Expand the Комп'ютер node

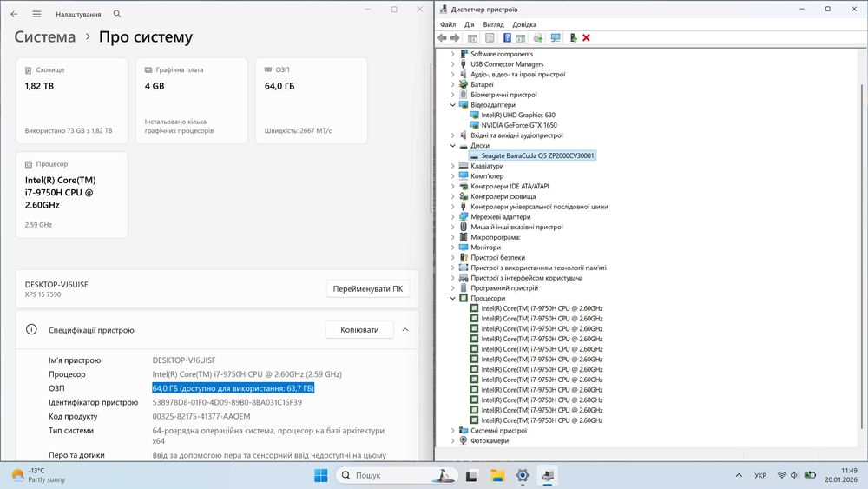pyautogui.click(x=453, y=176)
